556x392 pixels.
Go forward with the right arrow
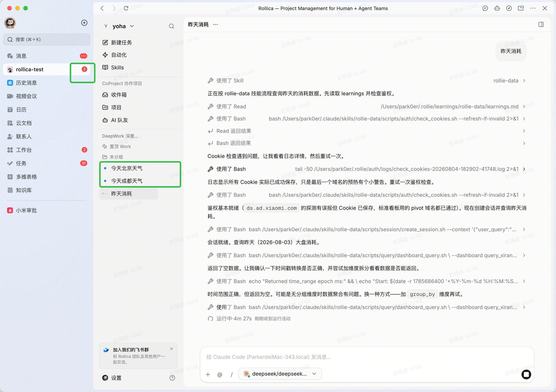click(x=114, y=8)
